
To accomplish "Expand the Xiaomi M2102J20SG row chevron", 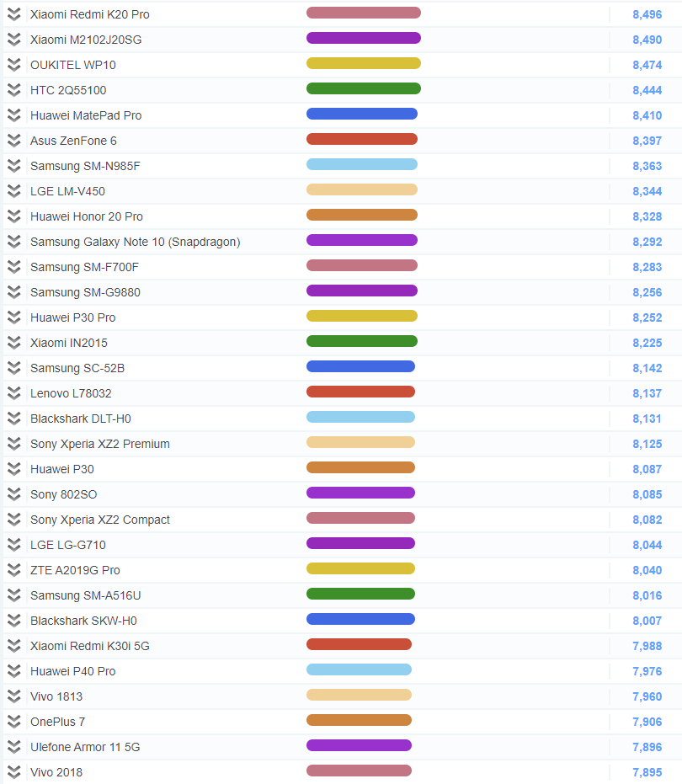I will [x=14, y=40].
